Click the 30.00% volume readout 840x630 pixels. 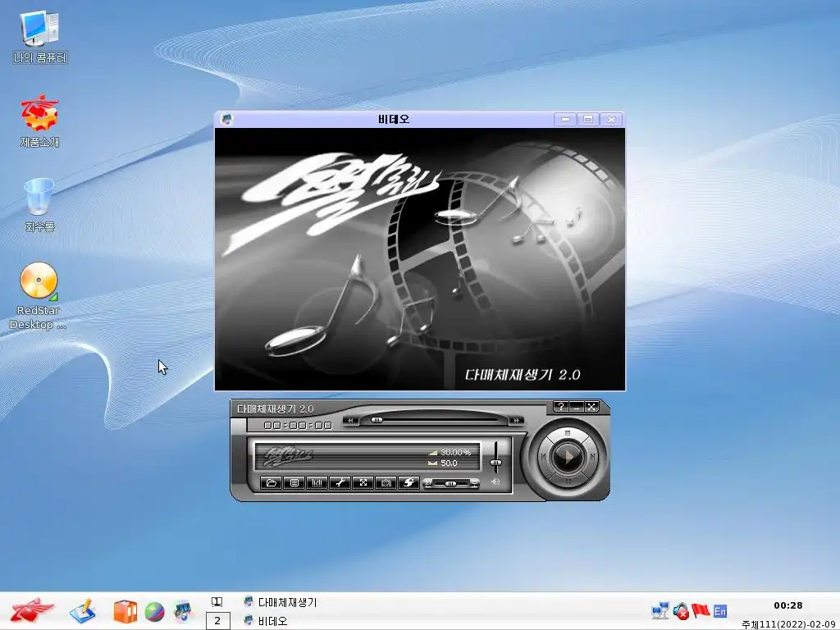pyautogui.click(x=455, y=452)
